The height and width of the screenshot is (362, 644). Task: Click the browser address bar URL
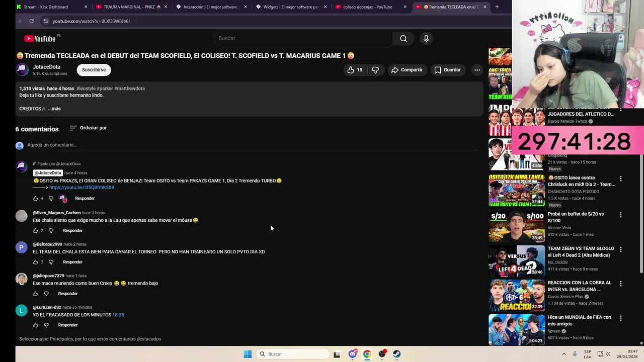91,21
